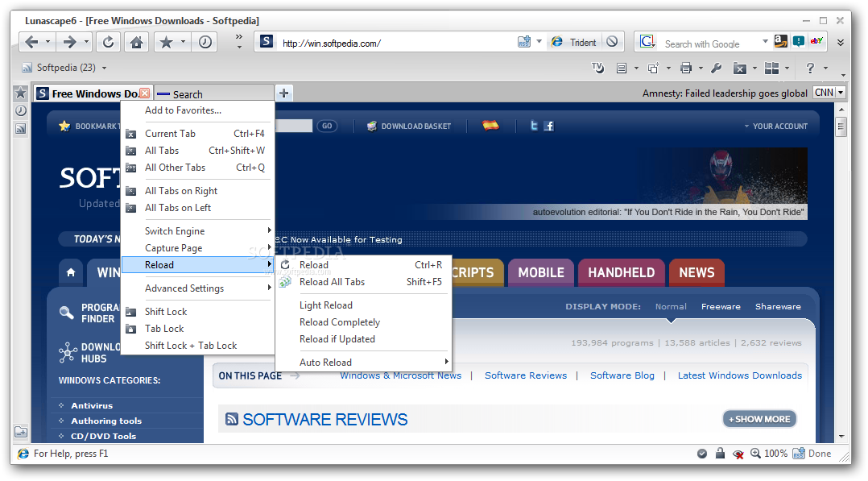Open the CNN news ticker dropdown

pyautogui.click(x=841, y=93)
